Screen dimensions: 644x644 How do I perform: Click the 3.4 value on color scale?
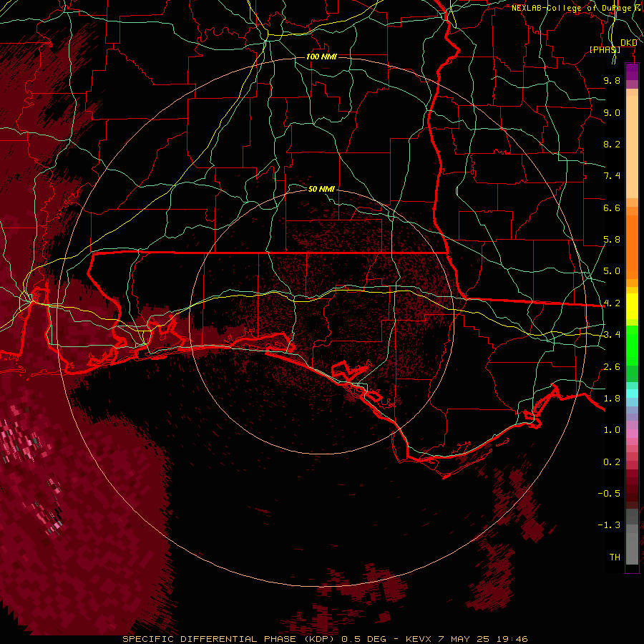click(612, 335)
